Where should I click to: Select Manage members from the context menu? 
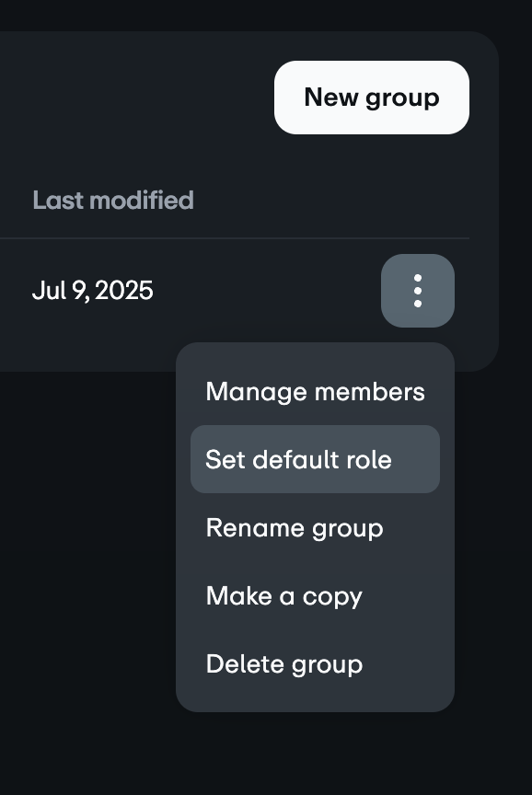[x=315, y=391]
